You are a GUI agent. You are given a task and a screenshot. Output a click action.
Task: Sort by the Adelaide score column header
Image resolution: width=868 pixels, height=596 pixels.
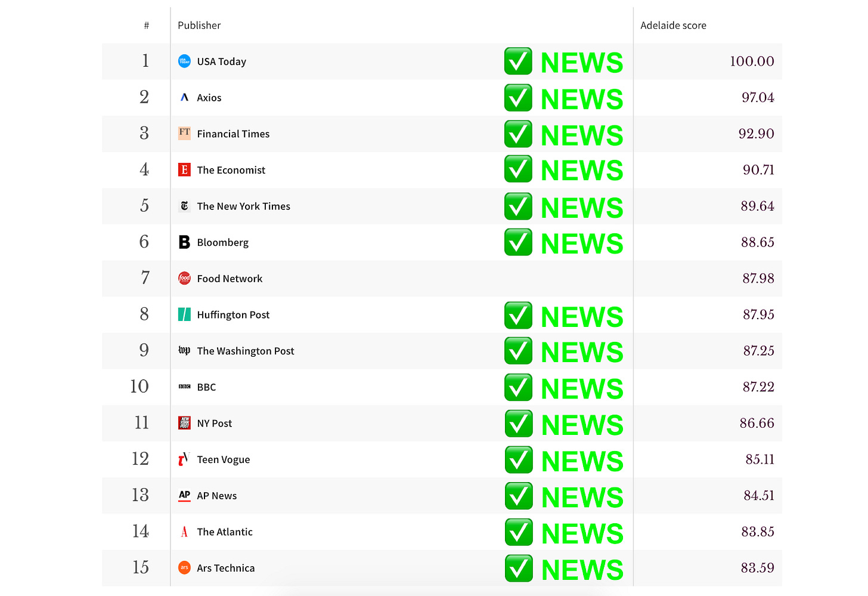click(x=673, y=25)
